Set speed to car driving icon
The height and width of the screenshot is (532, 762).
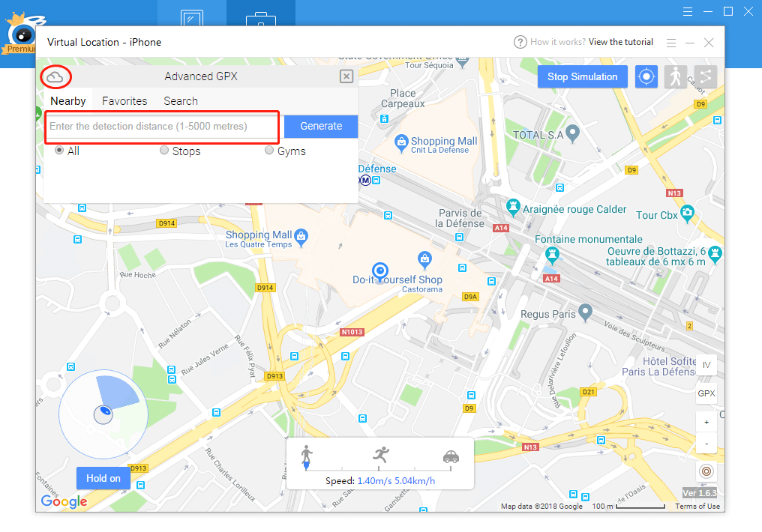click(x=451, y=457)
